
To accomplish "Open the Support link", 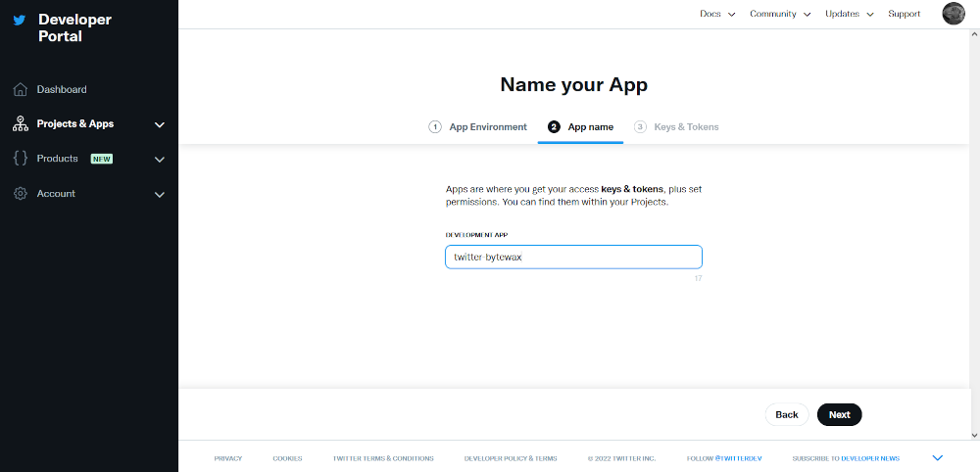I will 904,14.
